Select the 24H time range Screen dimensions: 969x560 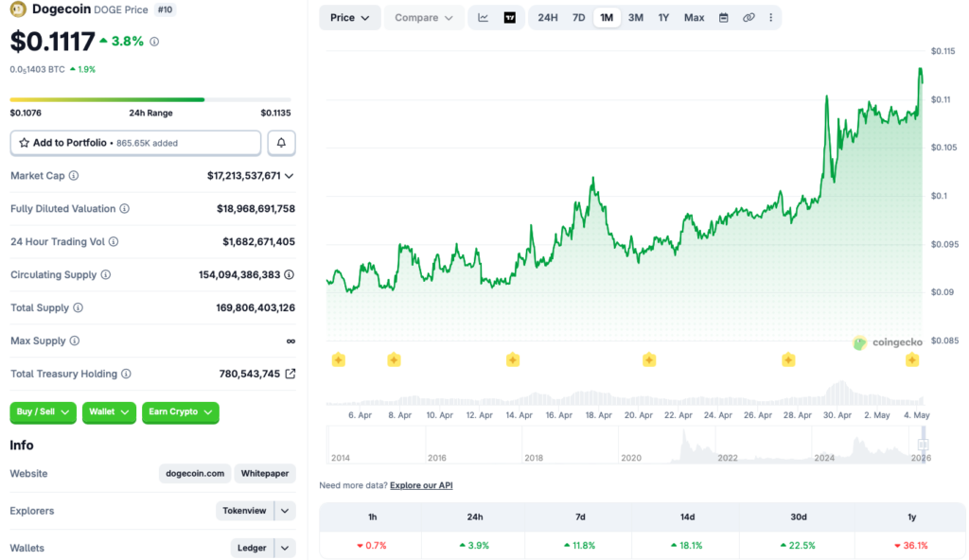(548, 18)
